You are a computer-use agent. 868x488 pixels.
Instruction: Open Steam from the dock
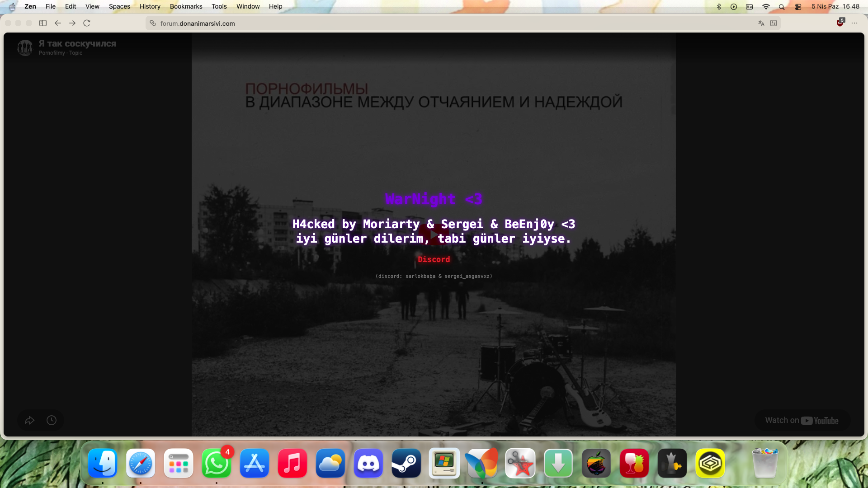(406, 463)
